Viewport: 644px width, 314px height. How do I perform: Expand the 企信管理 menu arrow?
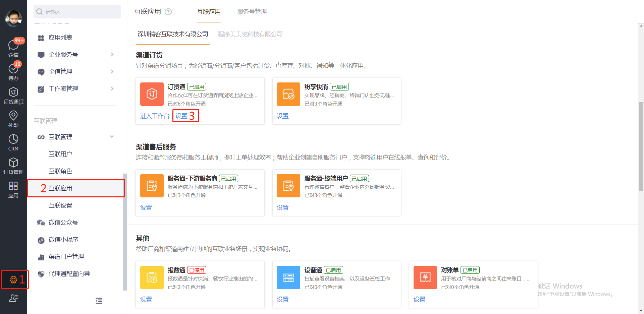(112, 71)
